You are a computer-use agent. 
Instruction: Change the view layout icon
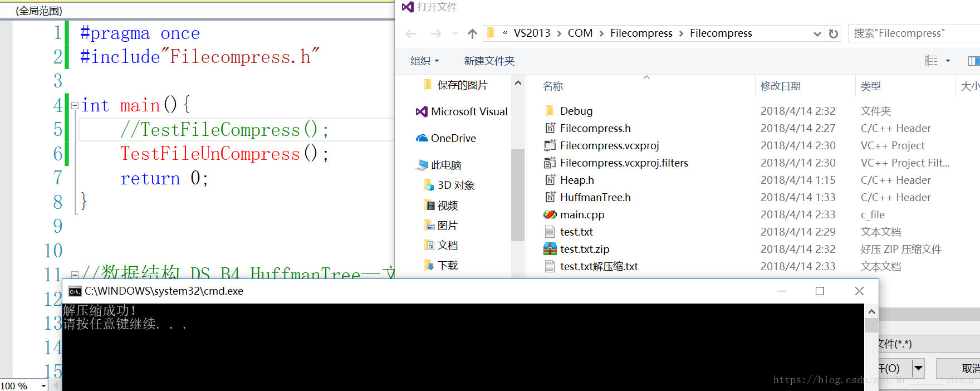click(931, 61)
